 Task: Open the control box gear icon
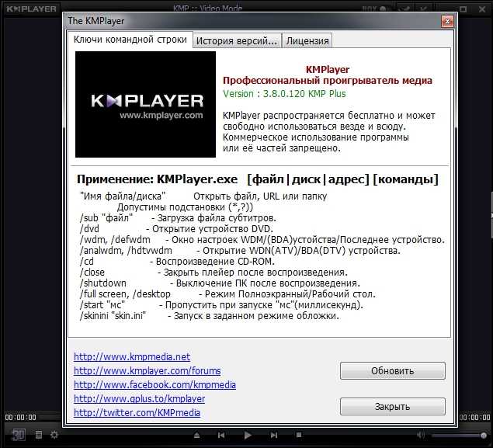54,435
